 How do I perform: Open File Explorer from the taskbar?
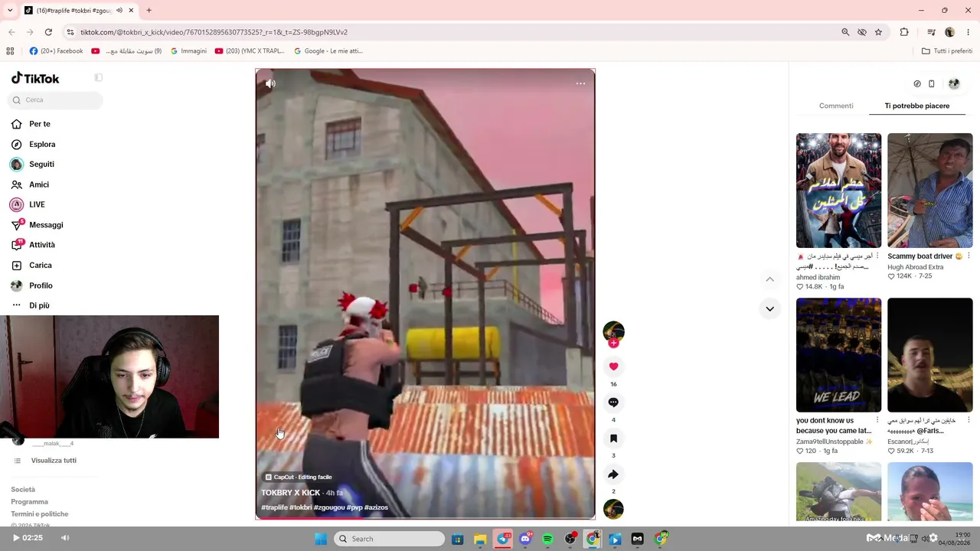[x=480, y=539]
